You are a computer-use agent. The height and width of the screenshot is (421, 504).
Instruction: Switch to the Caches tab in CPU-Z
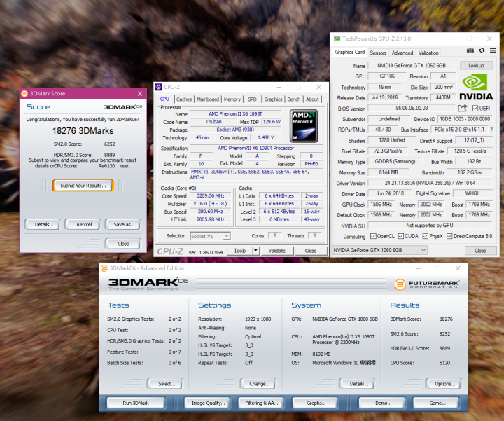(x=184, y=99)
